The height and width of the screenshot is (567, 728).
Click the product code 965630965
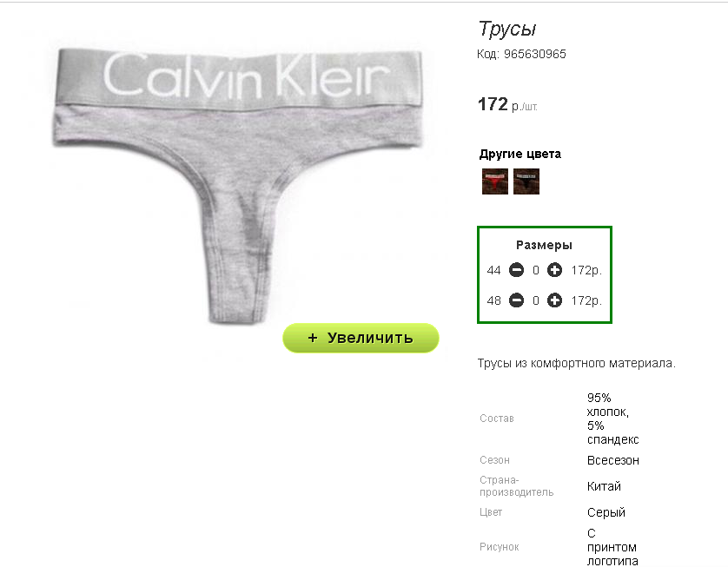[535, 55]
